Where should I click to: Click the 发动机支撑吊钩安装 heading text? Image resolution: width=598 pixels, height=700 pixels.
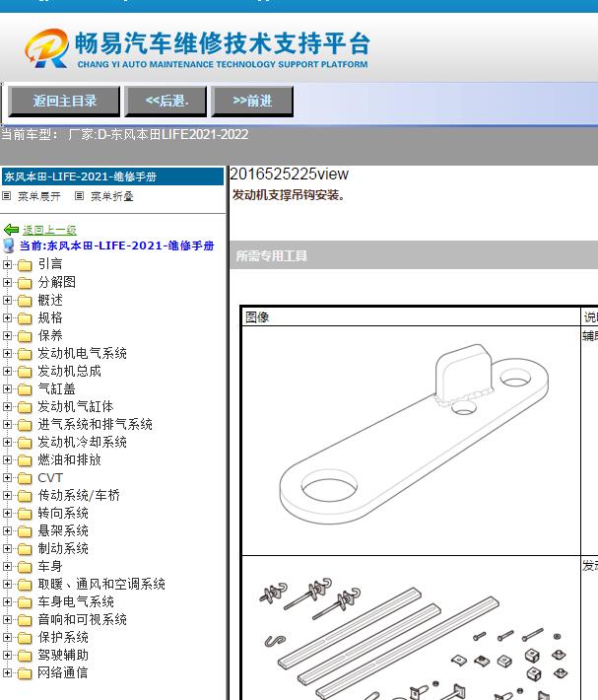click(x=289, y=195)
